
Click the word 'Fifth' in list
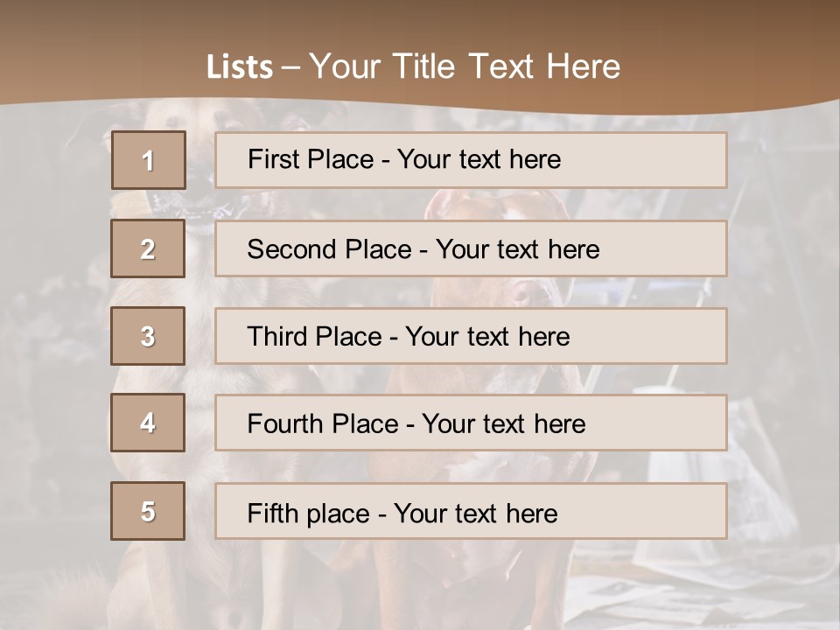272,514
